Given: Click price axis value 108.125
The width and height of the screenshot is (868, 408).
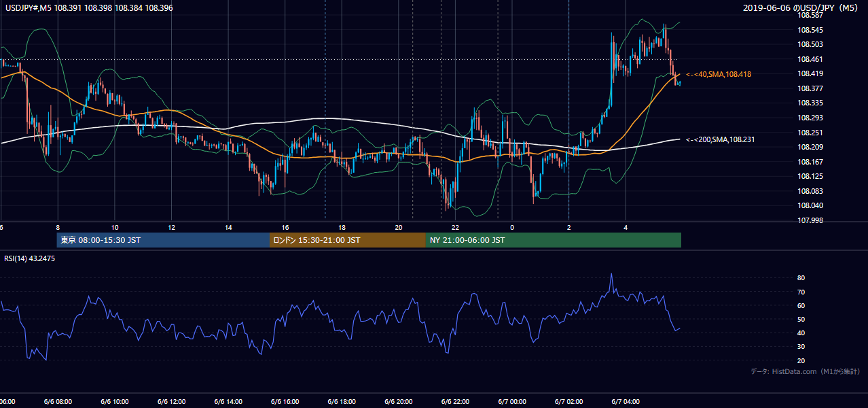Looking at the screenshot, I should 810,176.
